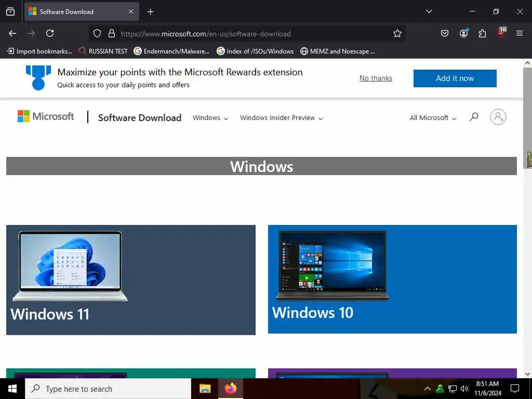Open Endermanch/Malware bookmark
This screenshot has height=399, width=532.
(x=171, y=51)
